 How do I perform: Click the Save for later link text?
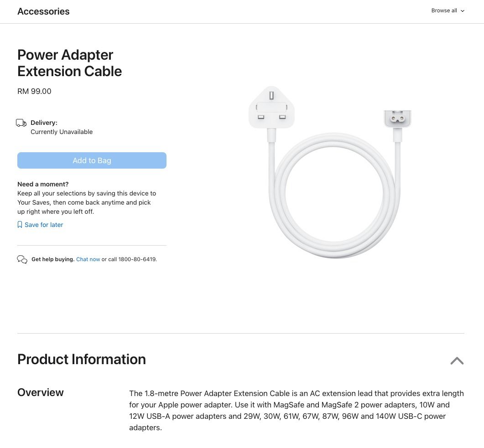[44, 225]
